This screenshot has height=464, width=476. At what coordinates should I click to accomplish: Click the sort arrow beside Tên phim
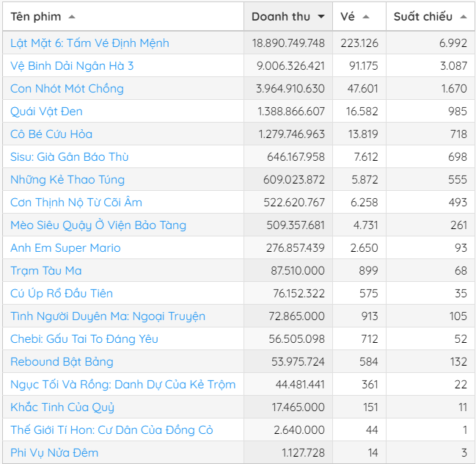(x=71, y=17)
